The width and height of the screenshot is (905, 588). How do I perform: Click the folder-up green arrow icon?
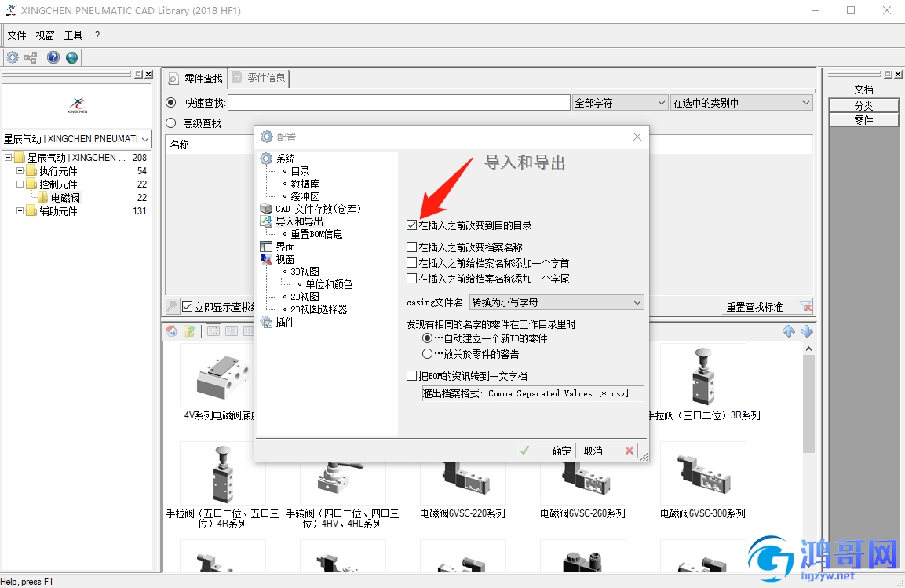click(189, 331)
